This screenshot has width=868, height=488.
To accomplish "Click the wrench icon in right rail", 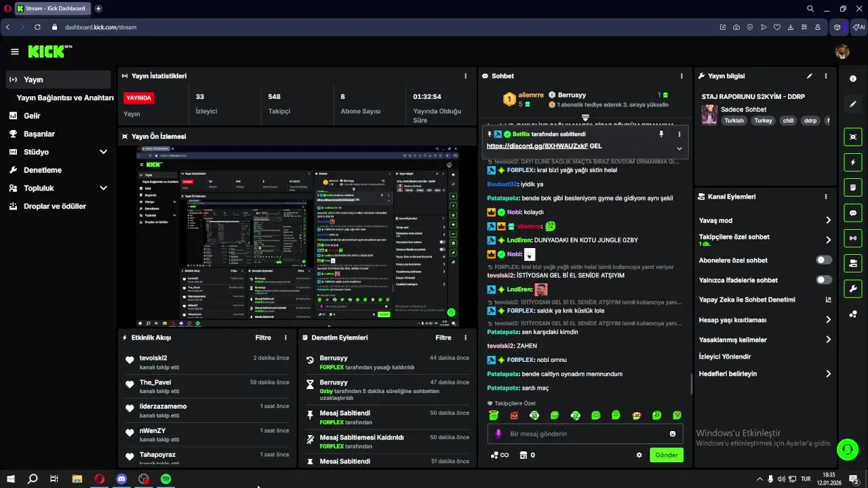I will click(853, 289).
